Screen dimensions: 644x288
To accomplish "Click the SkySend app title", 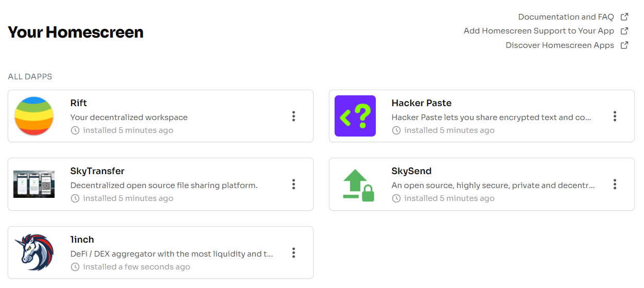I will point(411,171).
